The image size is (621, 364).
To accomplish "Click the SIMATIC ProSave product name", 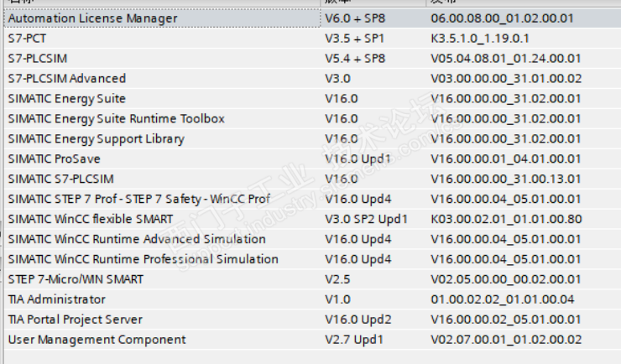I will point(54,159).
